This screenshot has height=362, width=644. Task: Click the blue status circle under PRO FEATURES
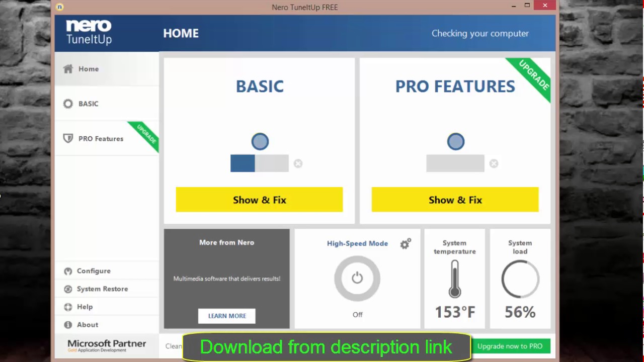[x=456, y=142]
